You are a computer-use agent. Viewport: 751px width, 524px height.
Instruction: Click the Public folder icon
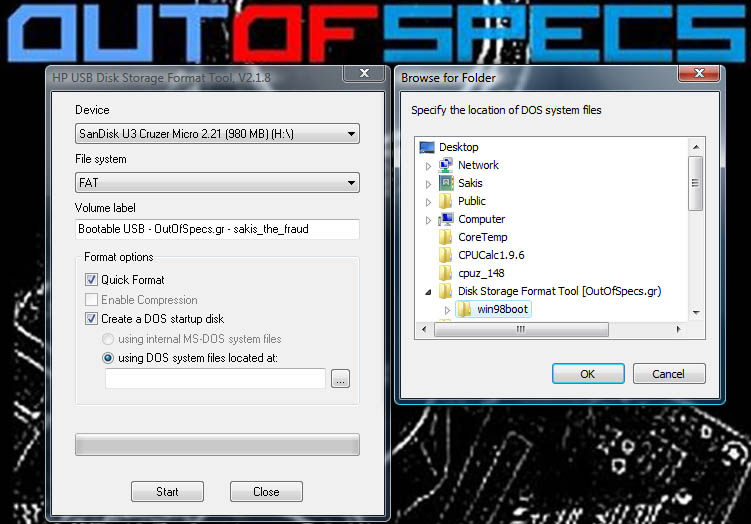click(445, 201)
